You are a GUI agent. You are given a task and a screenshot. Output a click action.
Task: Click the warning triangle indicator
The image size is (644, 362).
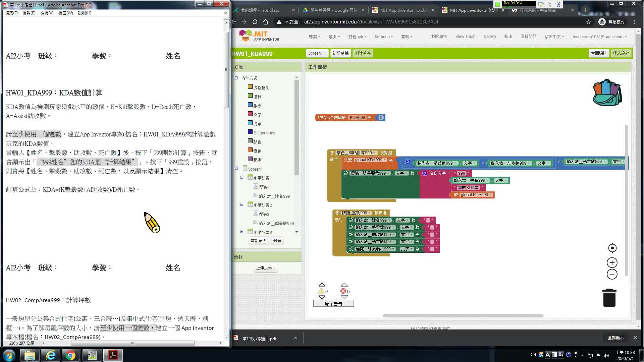[321, 291]
